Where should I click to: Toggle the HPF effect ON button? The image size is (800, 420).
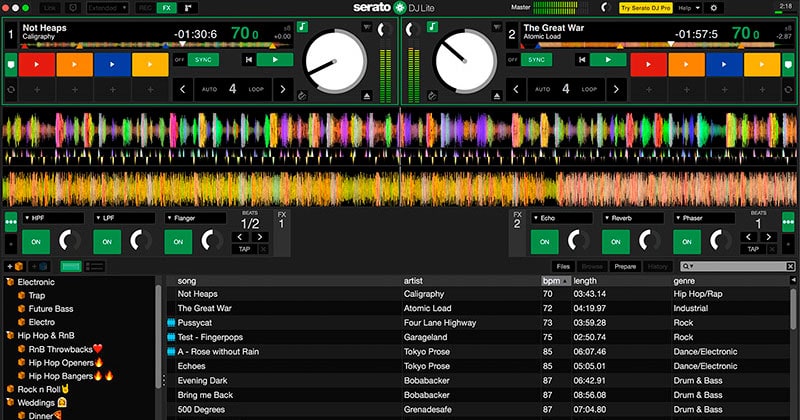(36, 242)
